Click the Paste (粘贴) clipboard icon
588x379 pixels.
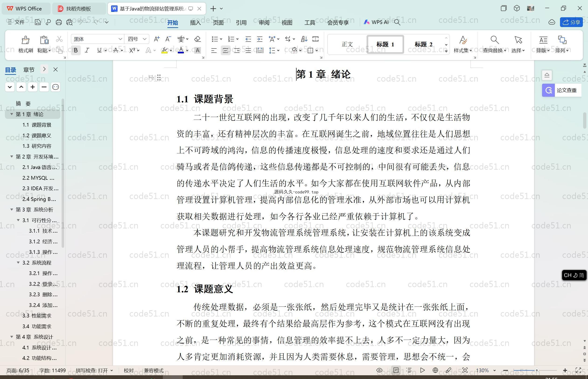pos(44,40)
